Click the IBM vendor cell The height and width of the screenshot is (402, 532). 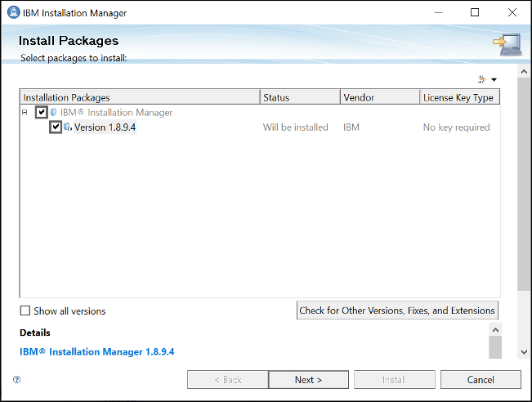(x=351, y=127)
